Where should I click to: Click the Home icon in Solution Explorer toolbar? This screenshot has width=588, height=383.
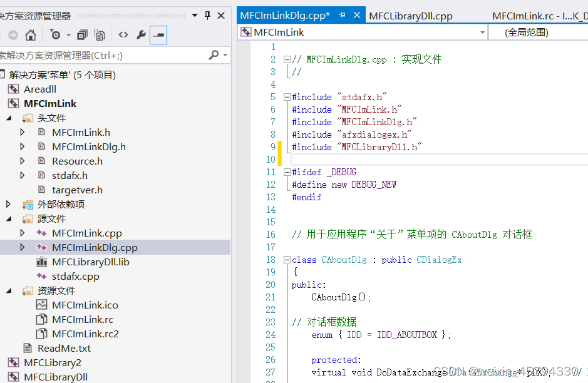[31, 35]
